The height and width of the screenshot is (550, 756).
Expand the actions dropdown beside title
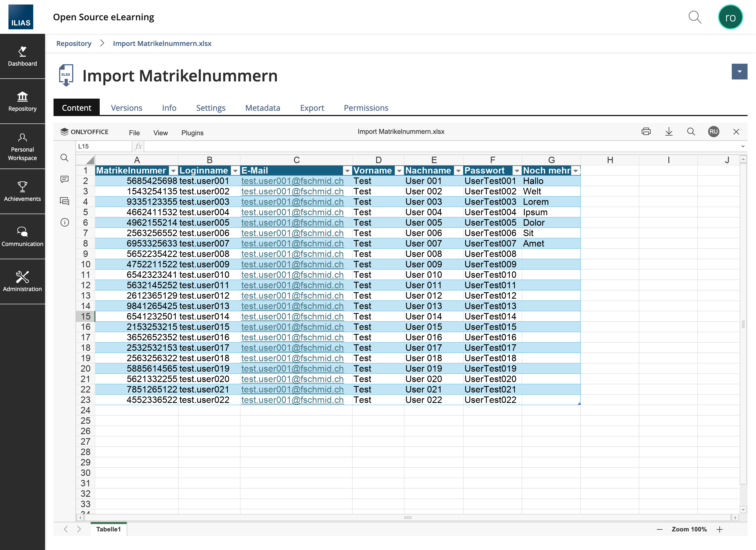(x=739, y=72)
